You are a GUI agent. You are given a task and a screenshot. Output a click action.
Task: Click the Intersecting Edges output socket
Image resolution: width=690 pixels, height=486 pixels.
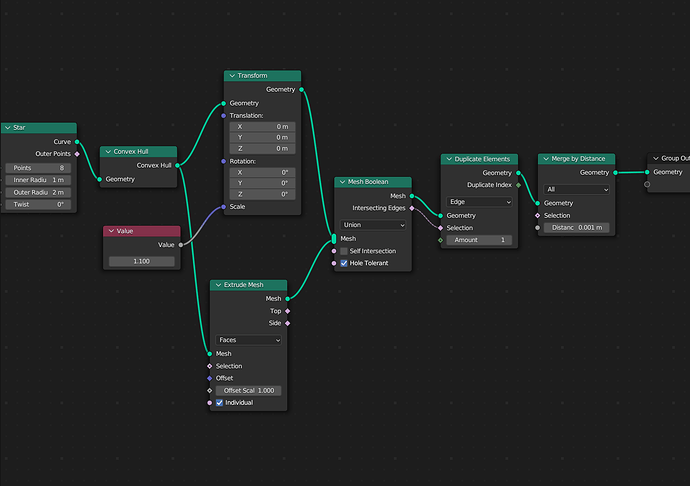pos(412,208)
